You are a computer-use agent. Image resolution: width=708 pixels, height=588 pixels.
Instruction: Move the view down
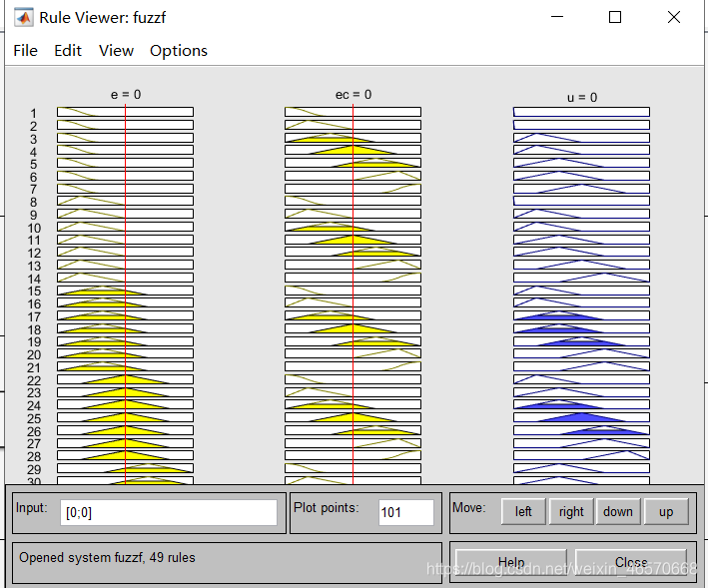tap(618, 512)
